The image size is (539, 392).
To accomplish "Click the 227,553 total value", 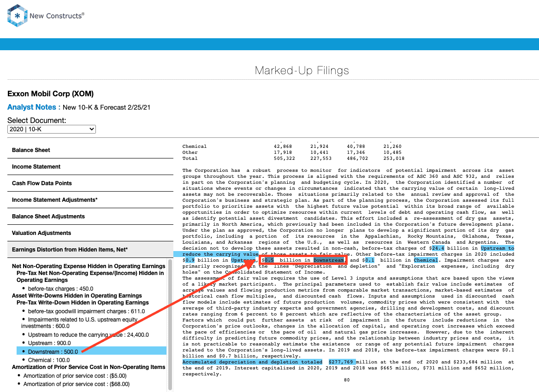I will point(321,158).
